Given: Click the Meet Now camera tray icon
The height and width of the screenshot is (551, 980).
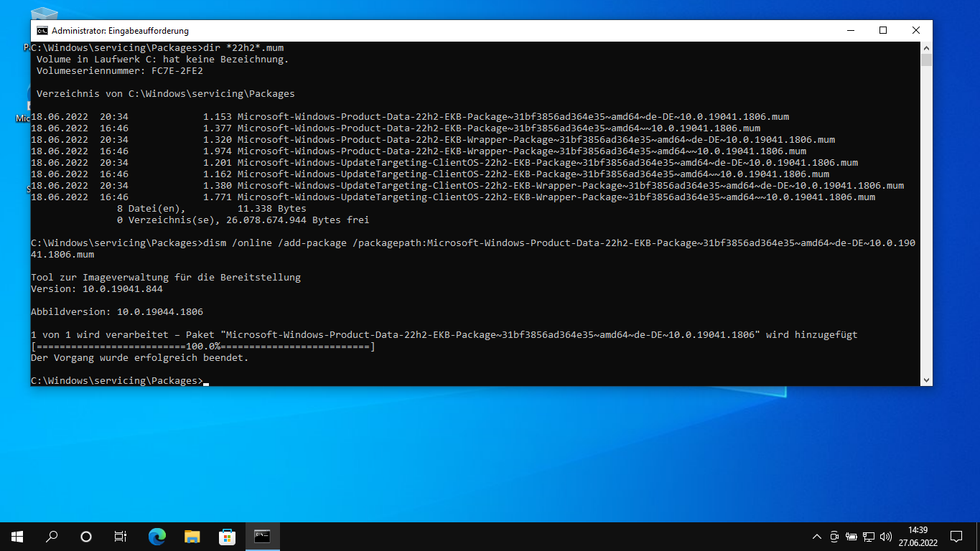Looking at the screenshot, I should click(x=834, y=537).
